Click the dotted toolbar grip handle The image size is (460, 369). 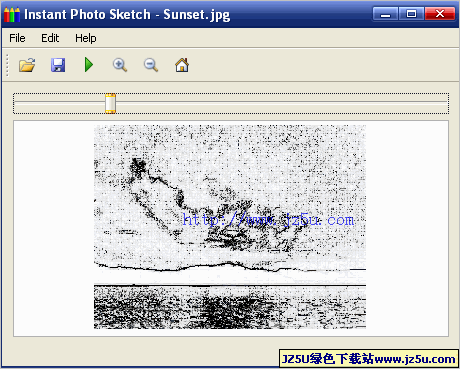pyautogui.click(x=7, y=65)
